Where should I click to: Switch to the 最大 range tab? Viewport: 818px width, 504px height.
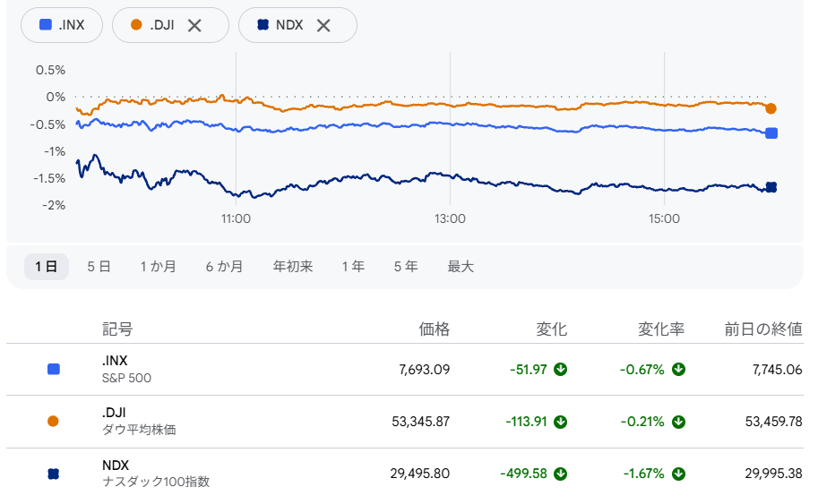coord(461,267)
